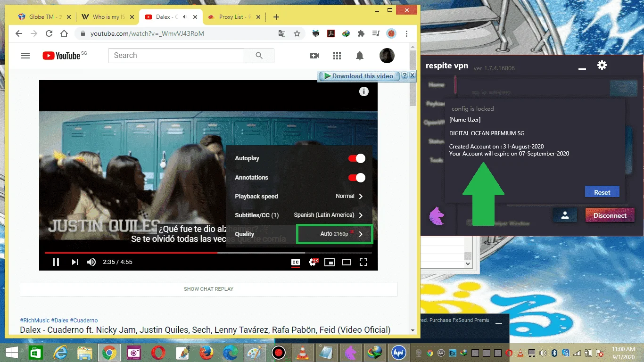Open help on the download bar
The height and width of the screenshot is (362, 644).
404,76
